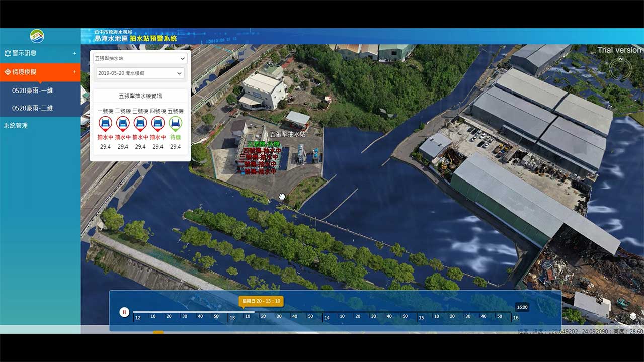Image resolution: width=644 pixels, height=362 pixels.
Task: Collapse the 情境模擬 menu plus sign
Action: point(75,72)
